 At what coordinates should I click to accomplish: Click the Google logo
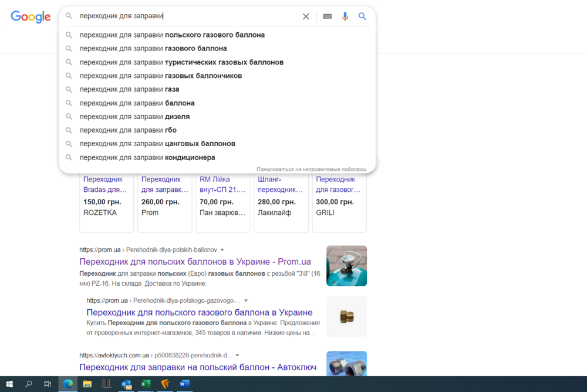click(x=30, y=17)
